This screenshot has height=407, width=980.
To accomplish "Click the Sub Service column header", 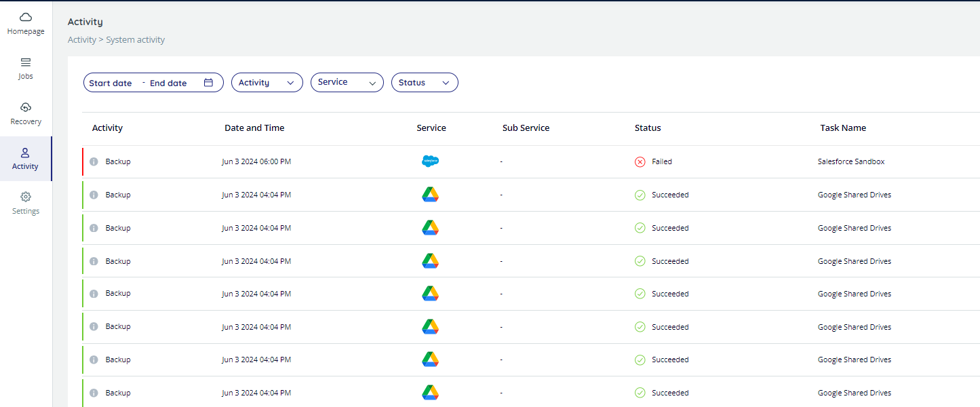I will coord(526,128).
